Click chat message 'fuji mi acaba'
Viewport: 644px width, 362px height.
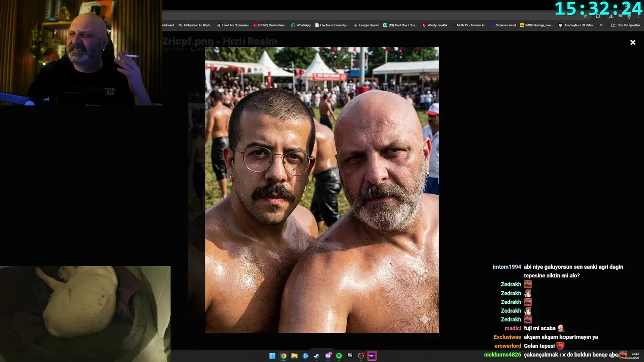(540, 328)
